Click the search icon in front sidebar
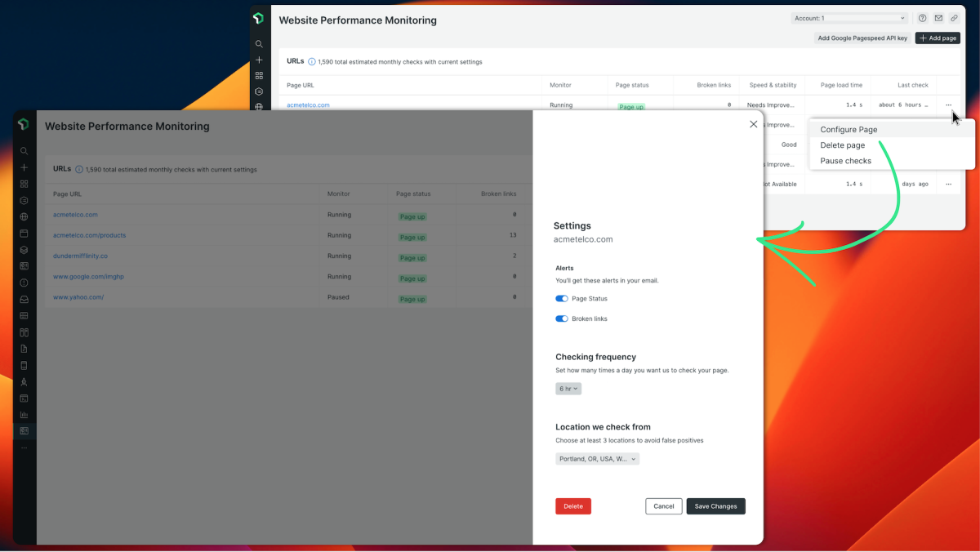The image size is (980, 552). (24, 151)
